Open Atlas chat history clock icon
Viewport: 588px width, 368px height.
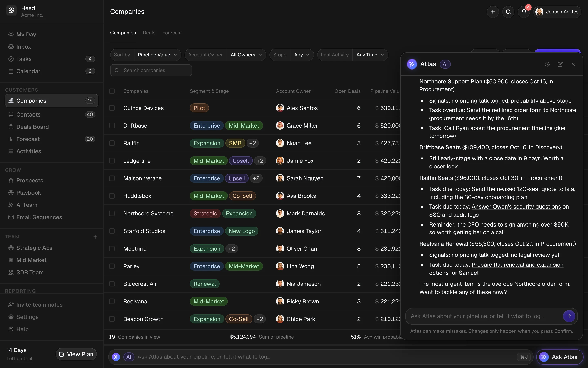(x=547, y=64)
